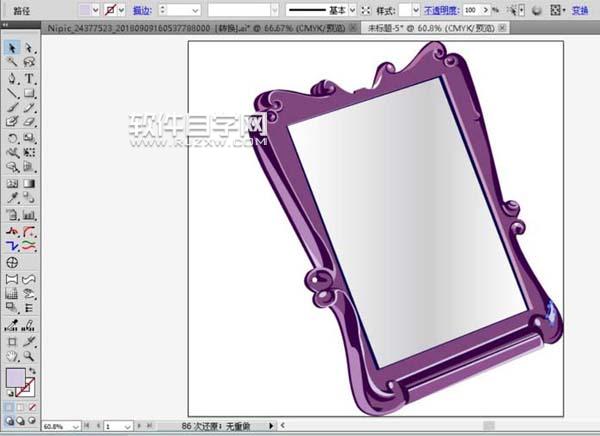Select the Gradient tool
This screenshot has height=436, width=600.
pyautogui.click(x=29, y=183)
